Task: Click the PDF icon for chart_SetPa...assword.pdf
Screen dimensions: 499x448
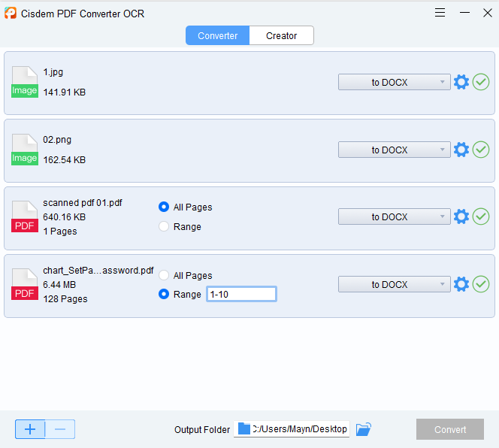Action: point(25,284)
